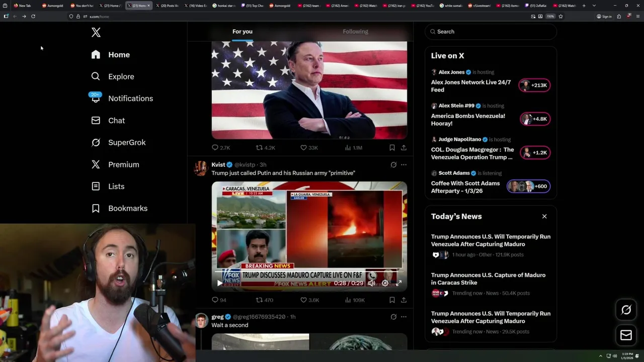Open news posted 1 hour ago about Venezuela
The width and height of the screenshot is (644, 362).
coord(491,245)
